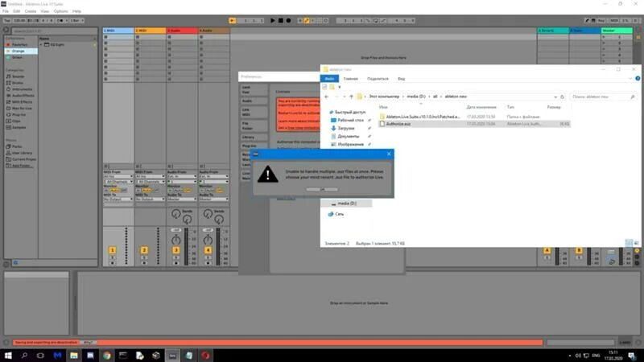Click the browser search field
Screen dimensions: 644x362
[53, 31]
